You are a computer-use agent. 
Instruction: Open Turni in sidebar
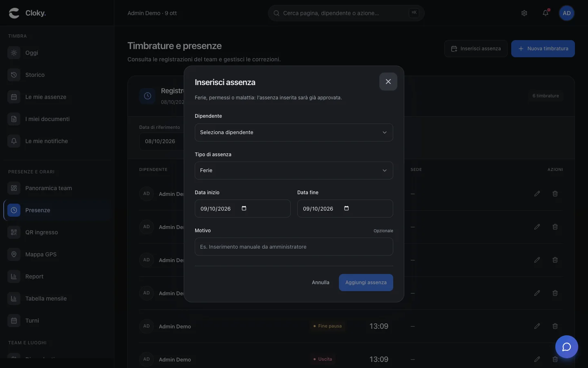pyautogui.click(x=57, y=321)
